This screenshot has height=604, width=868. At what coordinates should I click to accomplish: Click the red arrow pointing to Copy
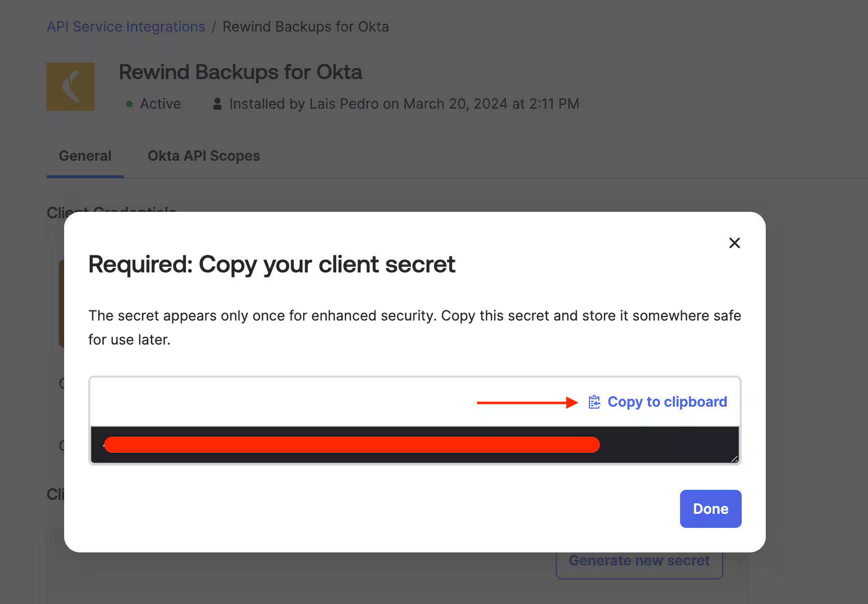click(527, 403)
